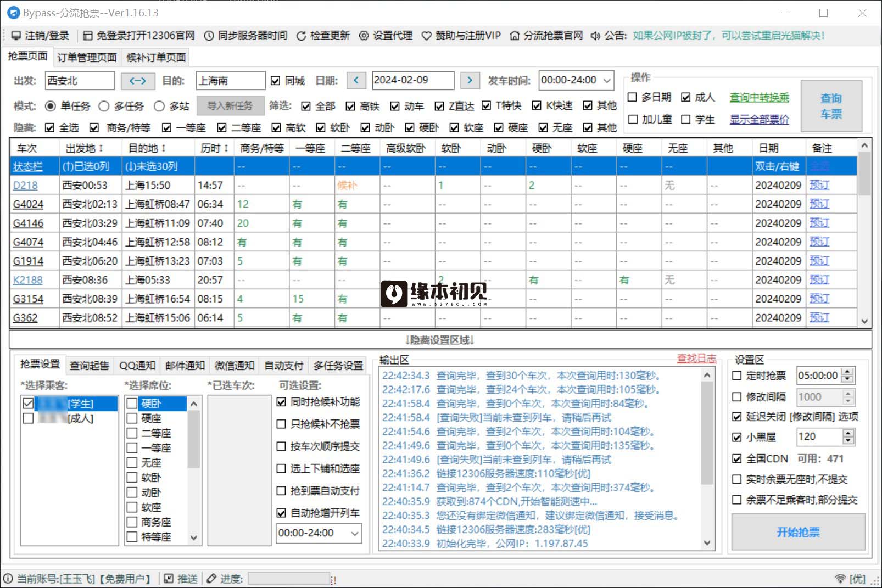Open the 邮件通知 tab

coord(185,366)
